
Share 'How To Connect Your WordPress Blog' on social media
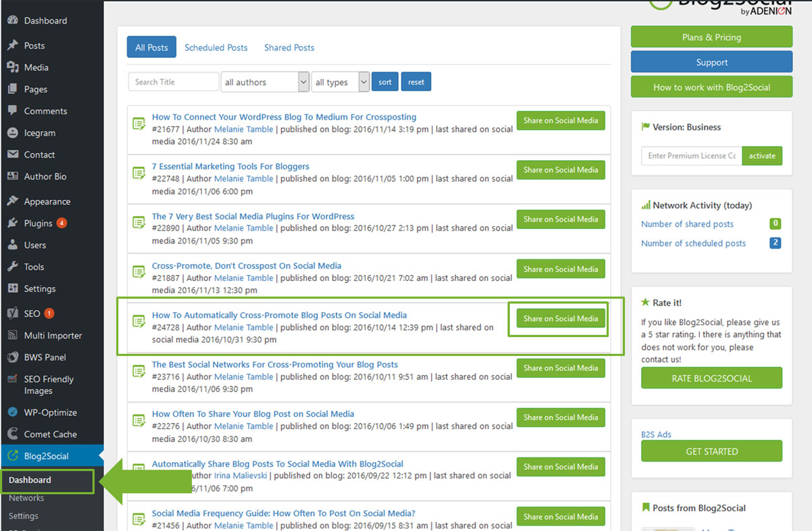(x=561, y=120)
